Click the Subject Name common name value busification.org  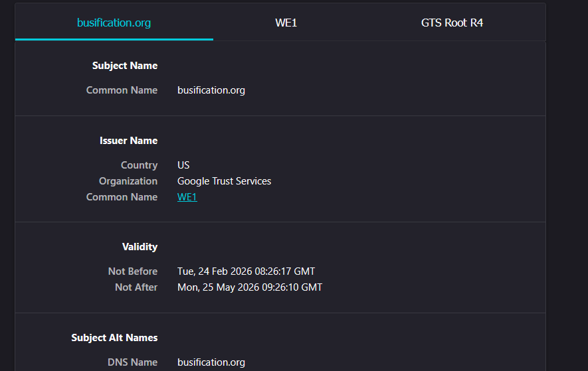click(211, 90)
